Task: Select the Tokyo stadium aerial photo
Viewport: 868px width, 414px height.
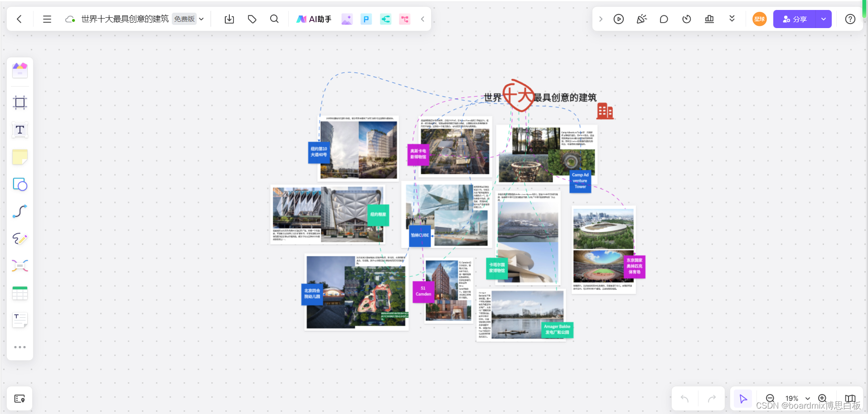Action: pos(603,229)
